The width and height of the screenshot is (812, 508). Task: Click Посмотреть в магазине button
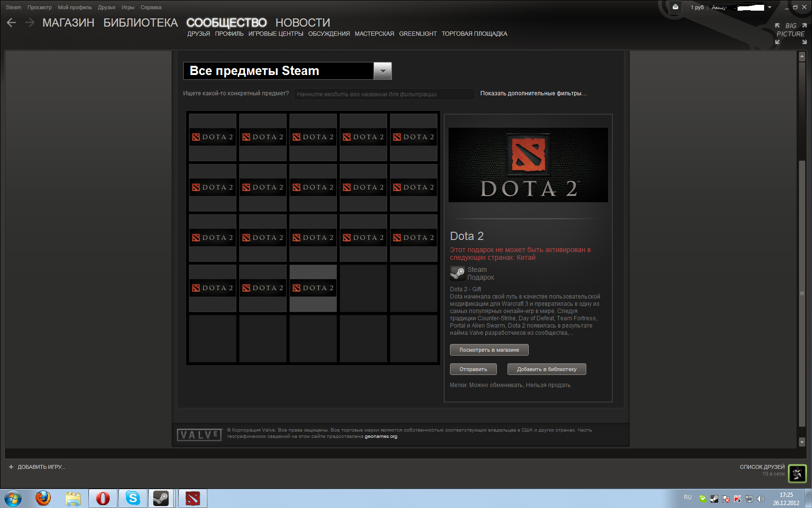point(489,350)
